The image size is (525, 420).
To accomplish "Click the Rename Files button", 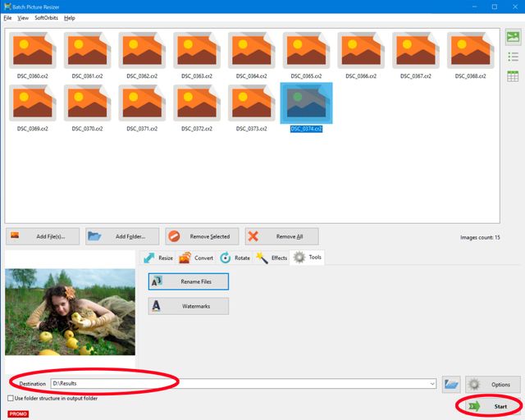I will (x=189, y=281).
